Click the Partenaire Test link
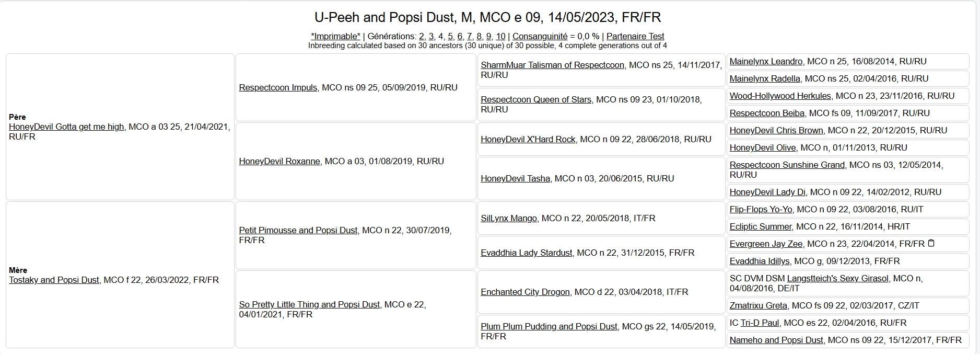This screenshot has width=980, height=354. click(635, 37)
